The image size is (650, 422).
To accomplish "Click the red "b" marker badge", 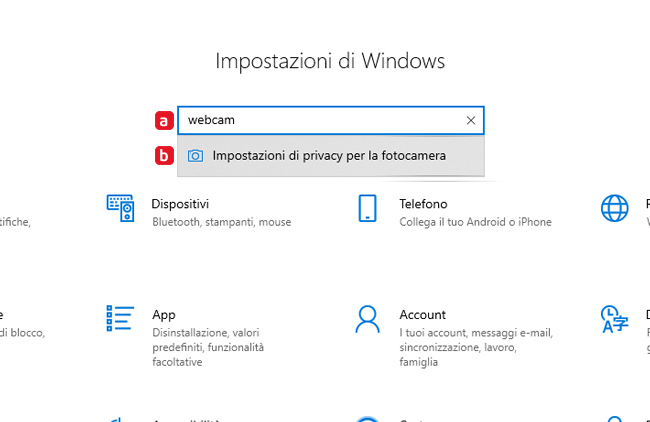I will tap(164, 156).
